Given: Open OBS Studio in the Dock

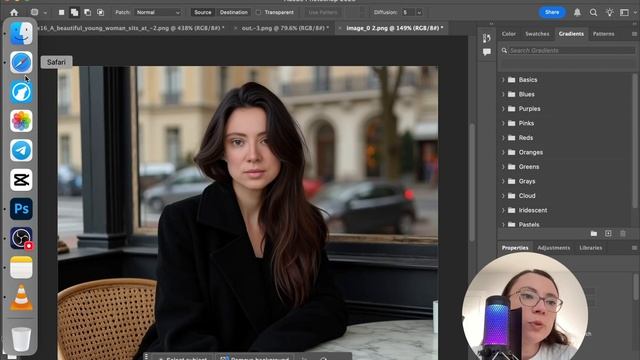Looking at the screenshot, I should 21,238.
